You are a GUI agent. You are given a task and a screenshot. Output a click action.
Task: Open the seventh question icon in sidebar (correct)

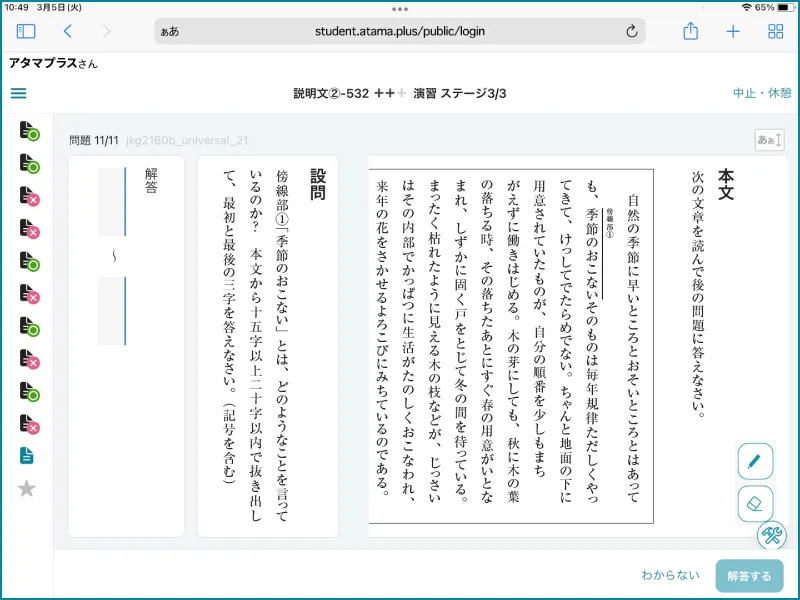click(x=29, y=327)
